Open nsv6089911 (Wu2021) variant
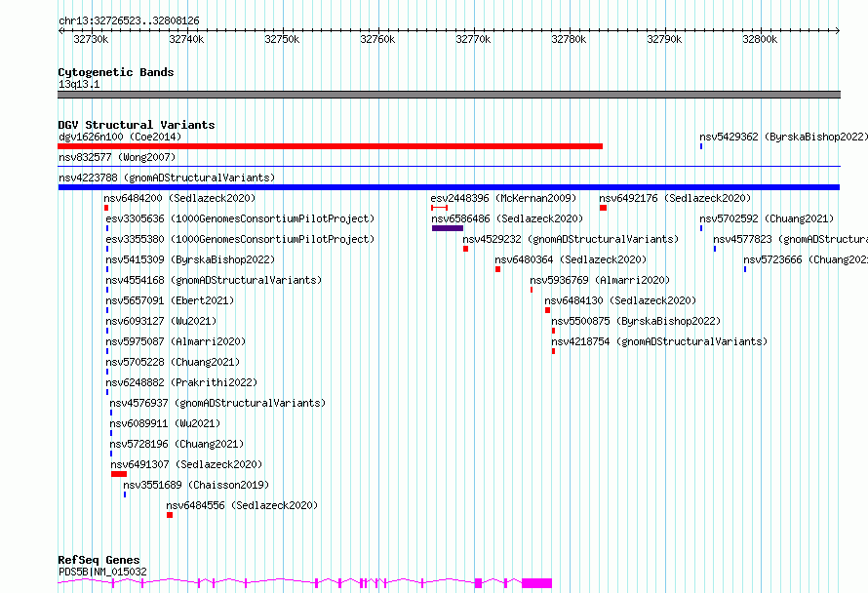The width and height of the screenshot is (868, 593). [x=165, y=423]
